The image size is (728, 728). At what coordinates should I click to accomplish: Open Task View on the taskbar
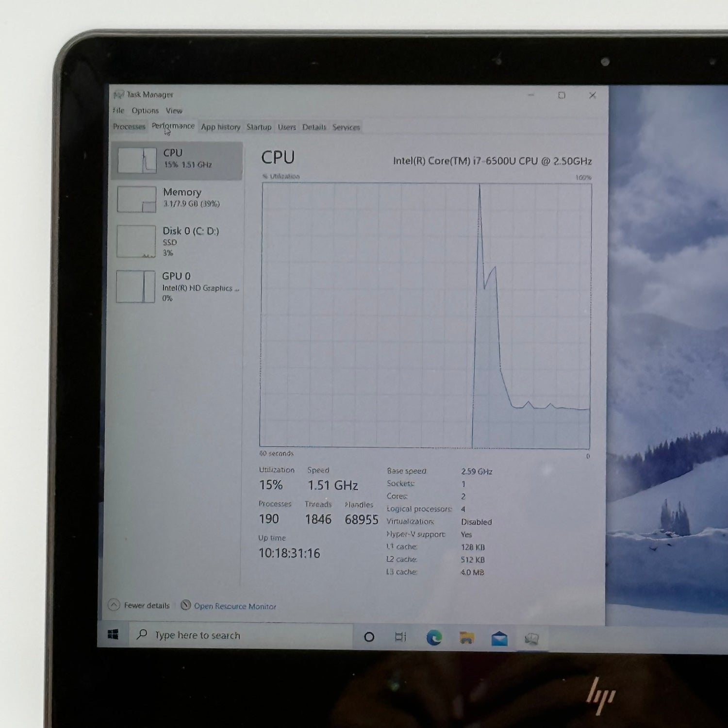click(x=400, y=637)
